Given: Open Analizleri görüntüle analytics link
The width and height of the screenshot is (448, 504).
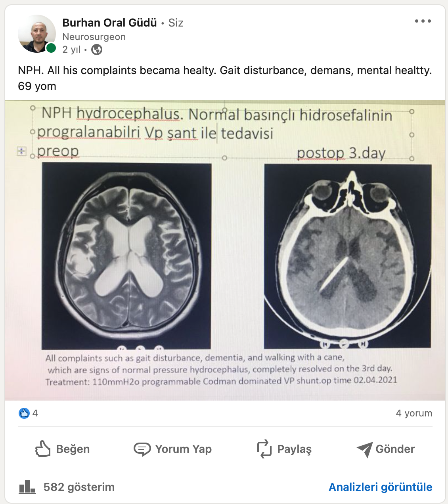Looking at the screenshot, I should point(381,487).
